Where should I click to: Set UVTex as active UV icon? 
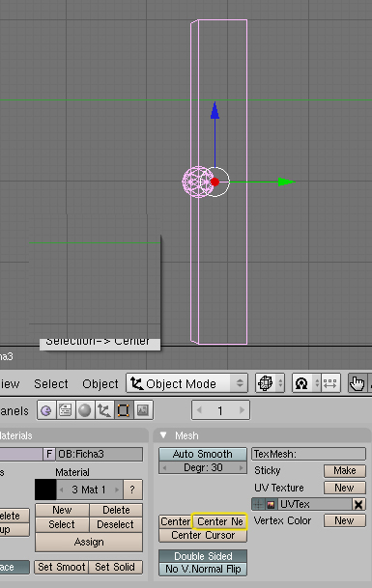pyautogui.click(x=258, y=504)
